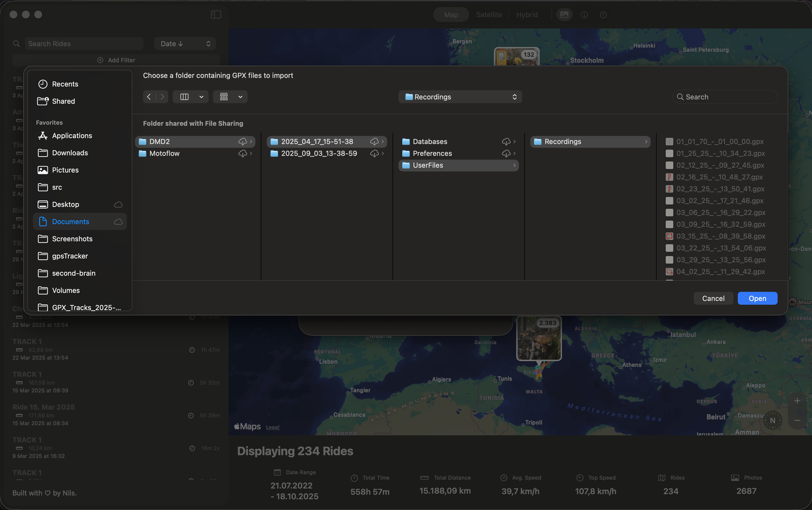
Task: Switch map to Hybrid view
Action: point(527,15)
